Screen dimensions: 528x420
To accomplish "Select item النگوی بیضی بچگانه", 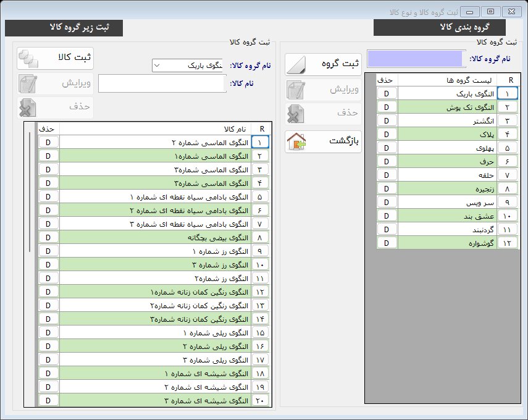I will [x=155, y=237].
